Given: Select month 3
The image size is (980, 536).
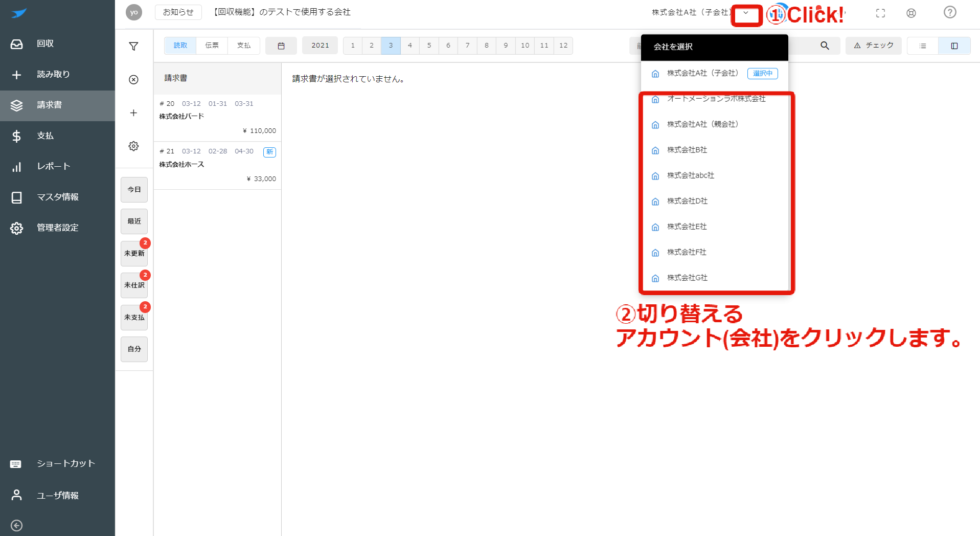Looking at the screenshot, I should 391,46.
